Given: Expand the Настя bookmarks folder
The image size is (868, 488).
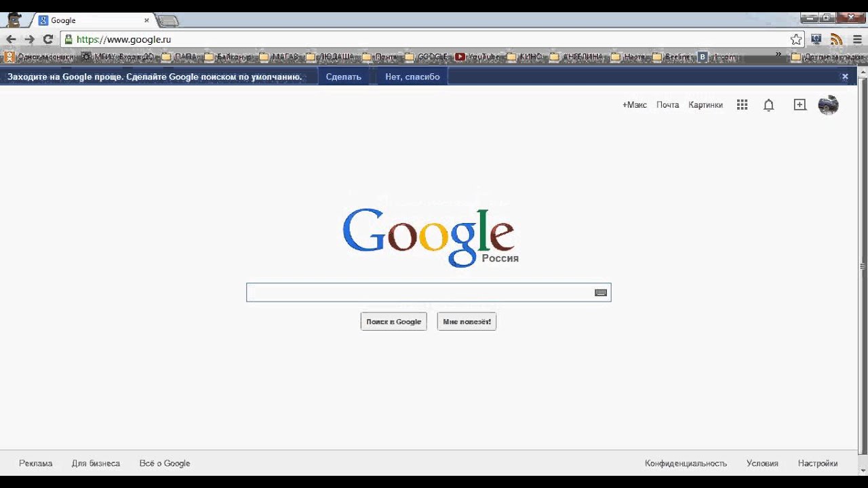Looking at the screenshot, I should (x=629, y=57).
